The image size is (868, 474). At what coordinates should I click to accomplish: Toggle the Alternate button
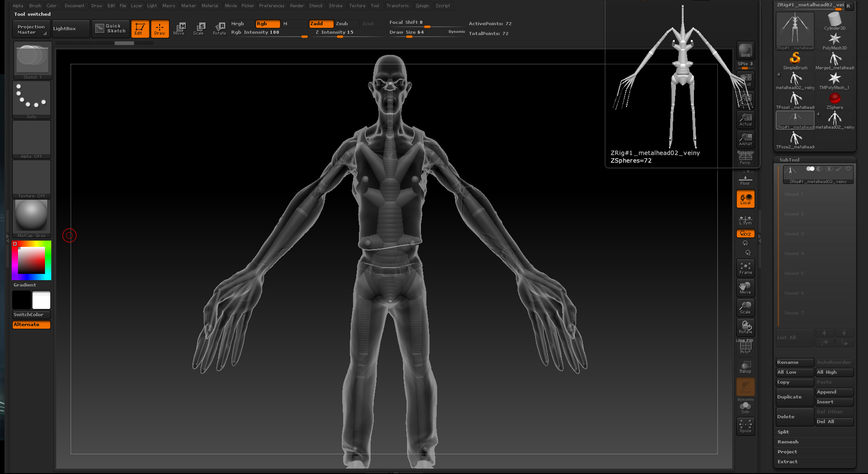[31, 325]
